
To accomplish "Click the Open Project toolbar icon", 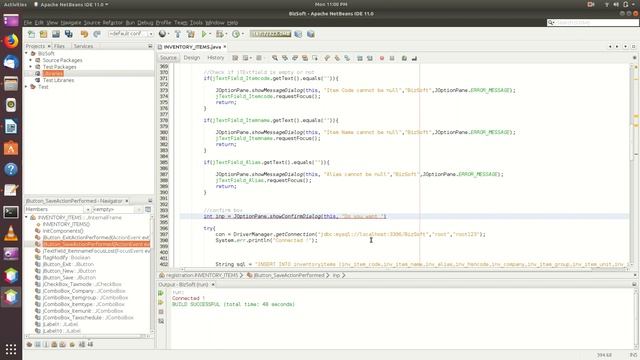I will coord(56,34).
